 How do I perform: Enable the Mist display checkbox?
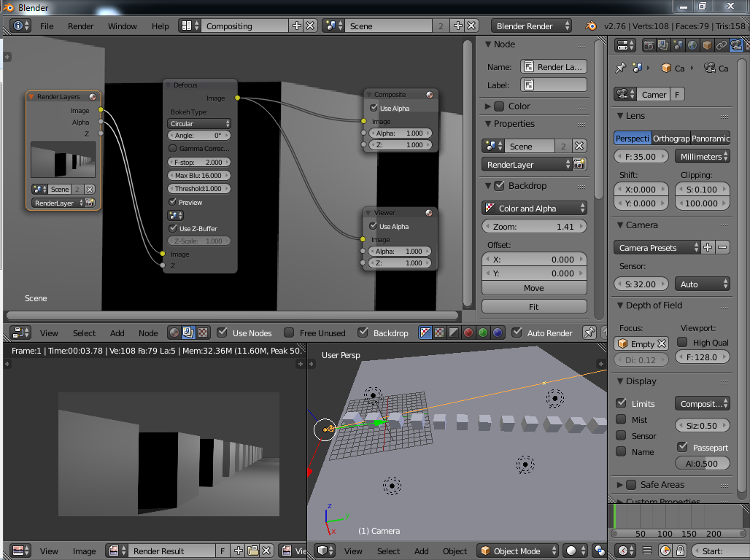coord(621,419)
